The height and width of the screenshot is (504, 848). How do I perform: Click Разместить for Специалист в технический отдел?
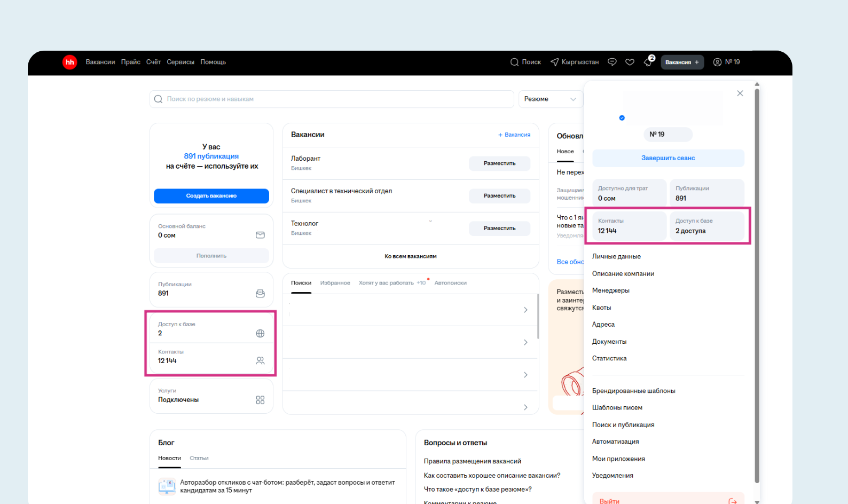500,196
